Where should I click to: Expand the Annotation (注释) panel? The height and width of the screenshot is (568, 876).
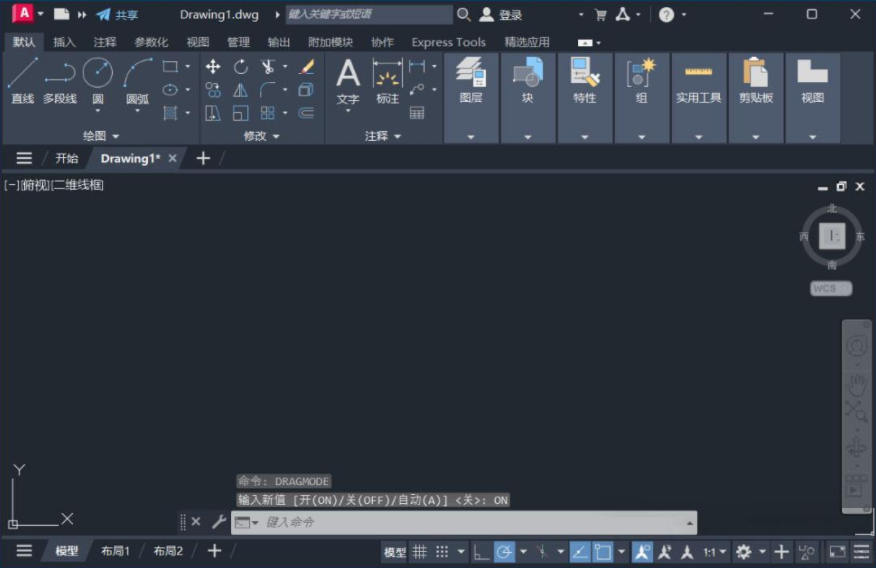(x=383, y=136)
